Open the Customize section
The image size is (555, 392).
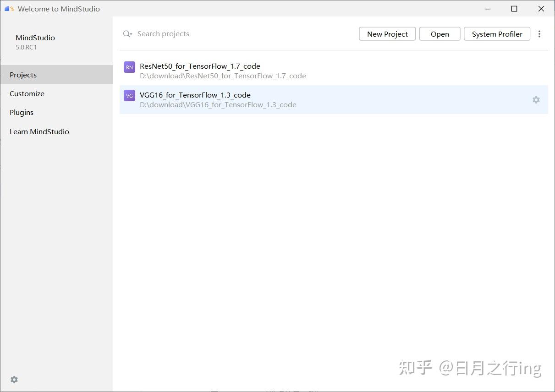27,93
